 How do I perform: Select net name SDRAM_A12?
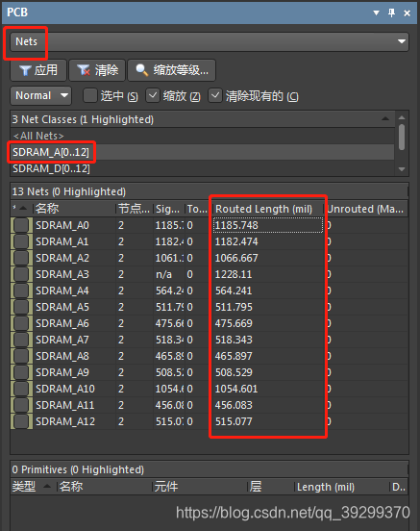[65, 421]
